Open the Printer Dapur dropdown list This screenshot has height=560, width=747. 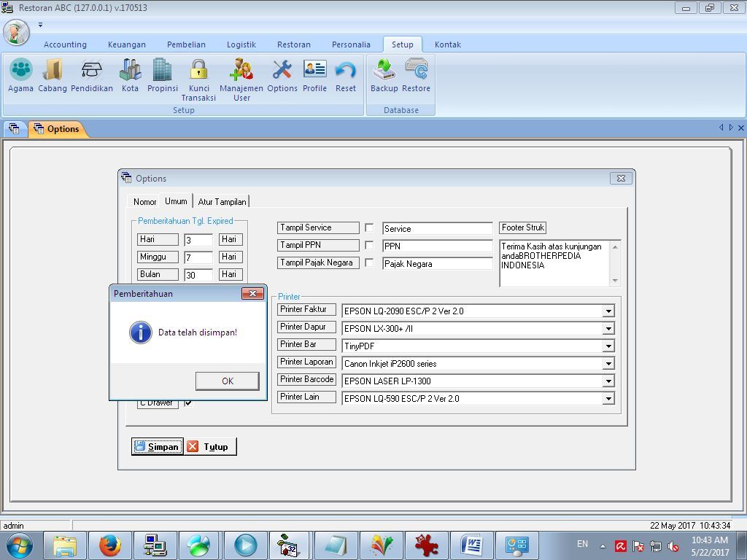click(x=608, y=329)
